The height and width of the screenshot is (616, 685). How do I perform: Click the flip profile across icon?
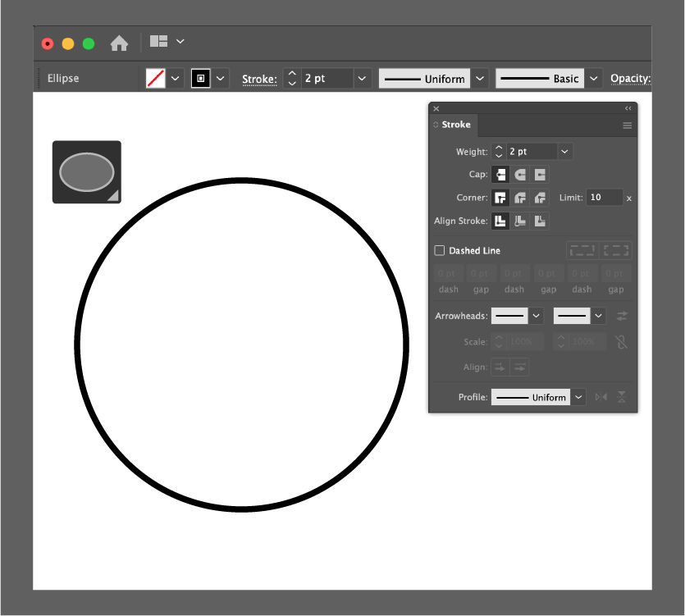coord(622,397)
